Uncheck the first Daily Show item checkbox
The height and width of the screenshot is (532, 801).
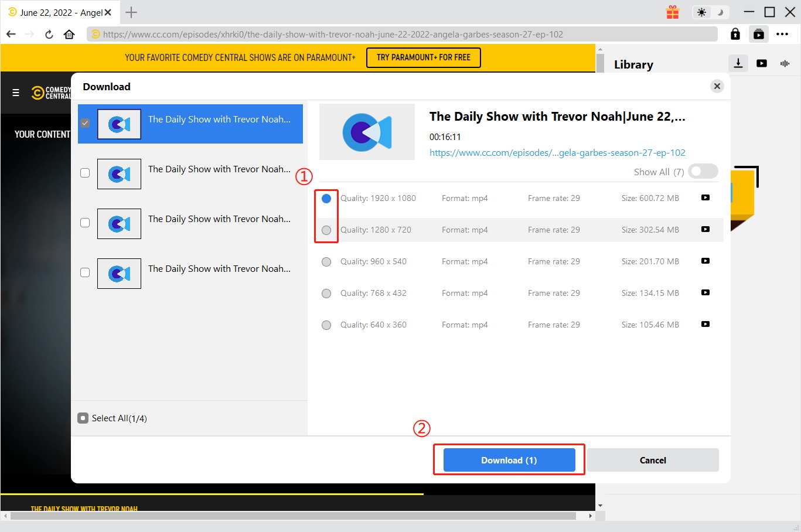(85, 123)
